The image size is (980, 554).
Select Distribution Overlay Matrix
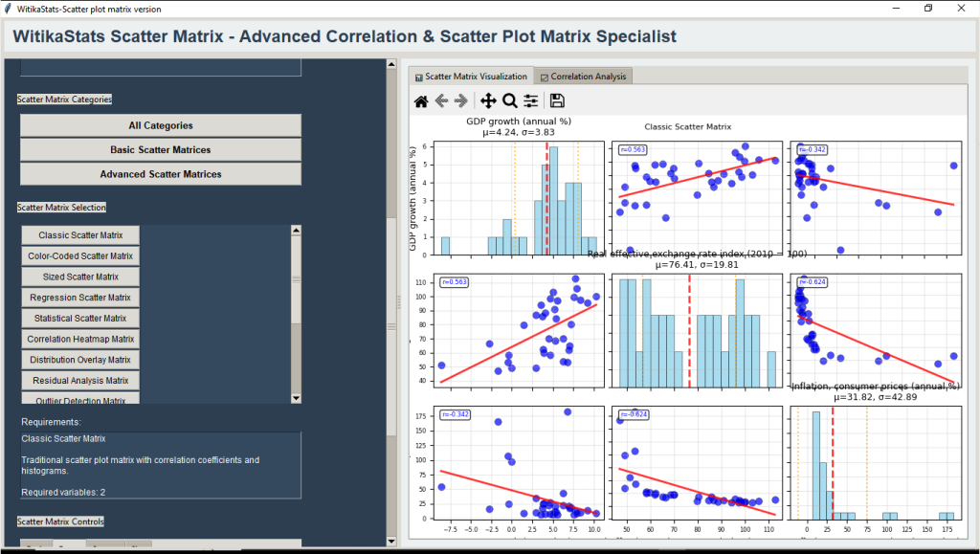click(80, 360)
